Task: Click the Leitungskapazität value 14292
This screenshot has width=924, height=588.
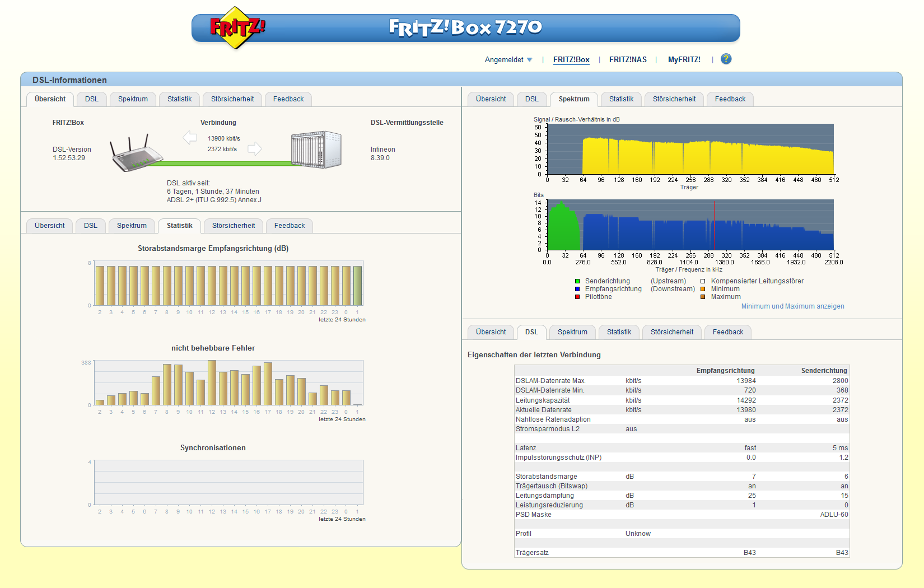Action: tap(746, 400)
